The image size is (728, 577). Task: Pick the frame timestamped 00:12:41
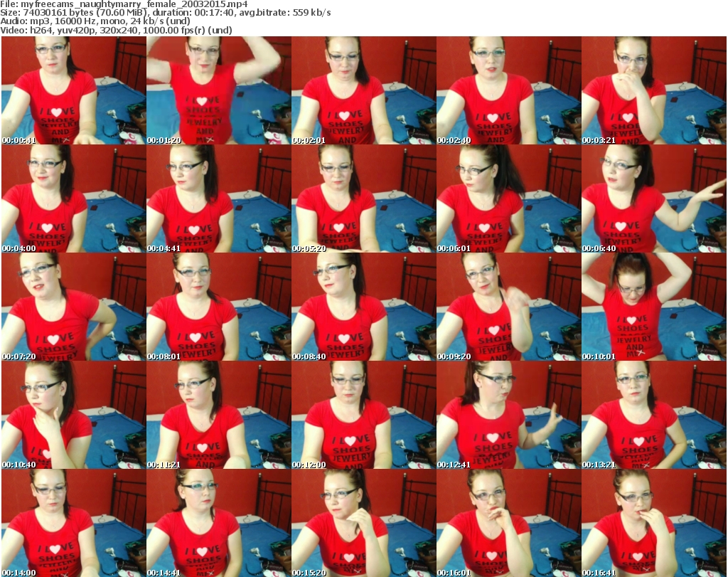(x=509, y=415)
